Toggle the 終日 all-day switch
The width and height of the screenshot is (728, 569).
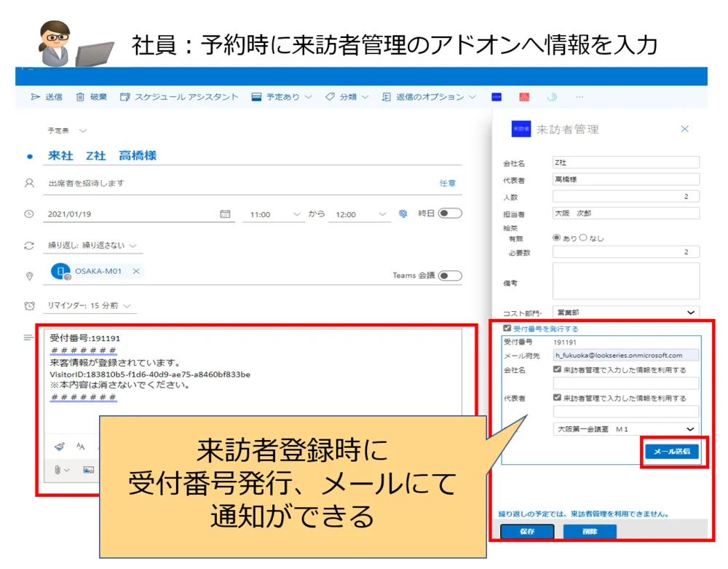point(450,213)
